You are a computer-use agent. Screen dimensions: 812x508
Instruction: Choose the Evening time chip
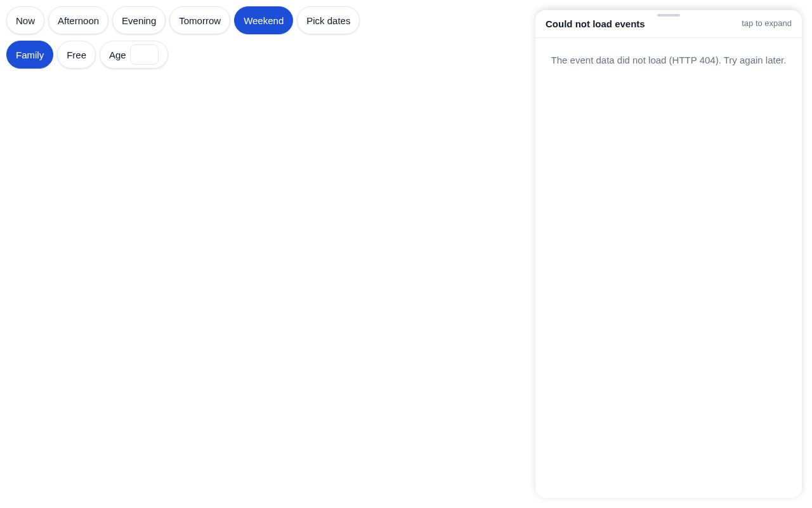point(139,20)
